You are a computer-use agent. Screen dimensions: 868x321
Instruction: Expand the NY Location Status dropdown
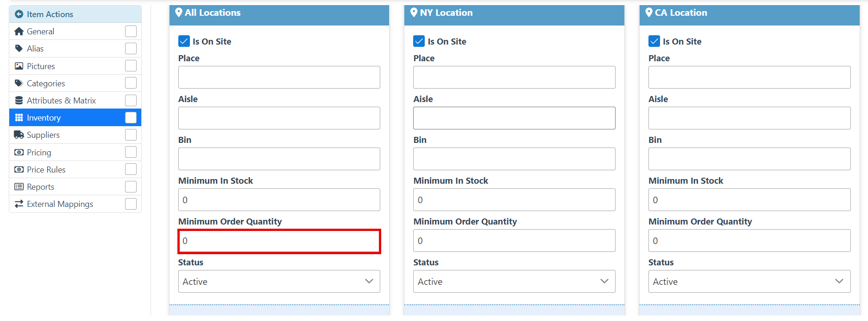pyautogui.click(x=514, y=282)
